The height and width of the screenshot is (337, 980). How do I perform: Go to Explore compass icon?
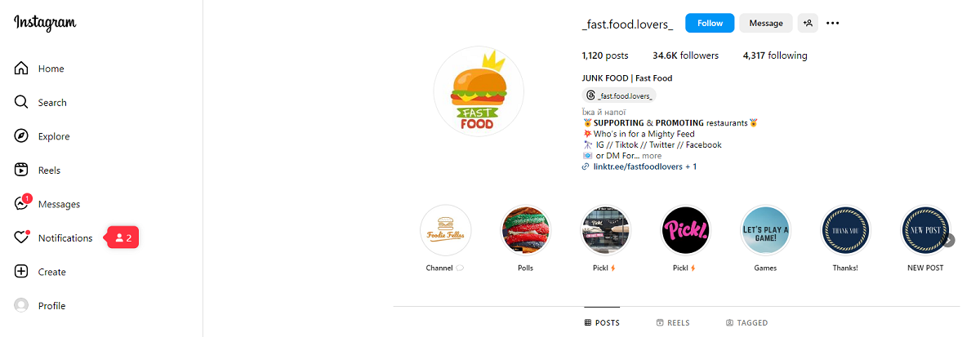22,136
